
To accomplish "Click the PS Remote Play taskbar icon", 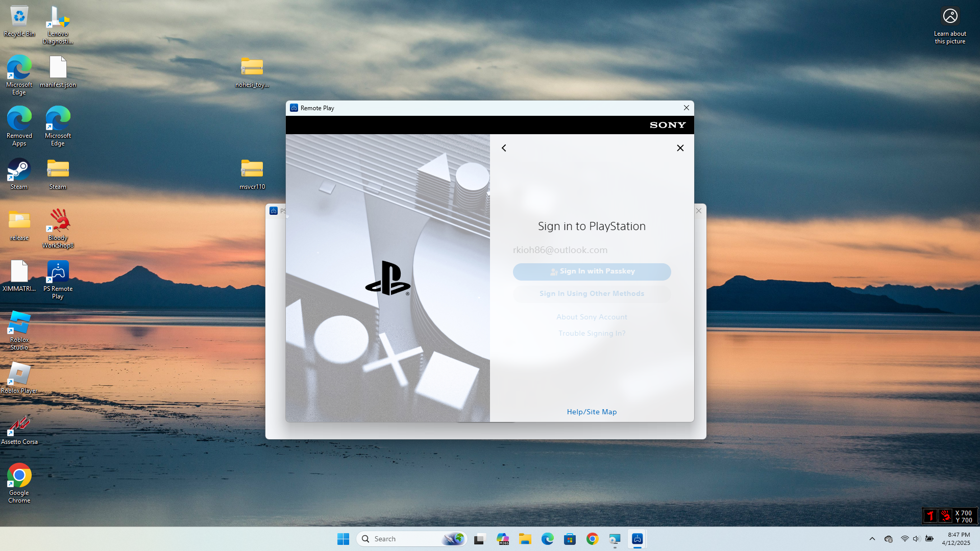I will click(638, 539).
